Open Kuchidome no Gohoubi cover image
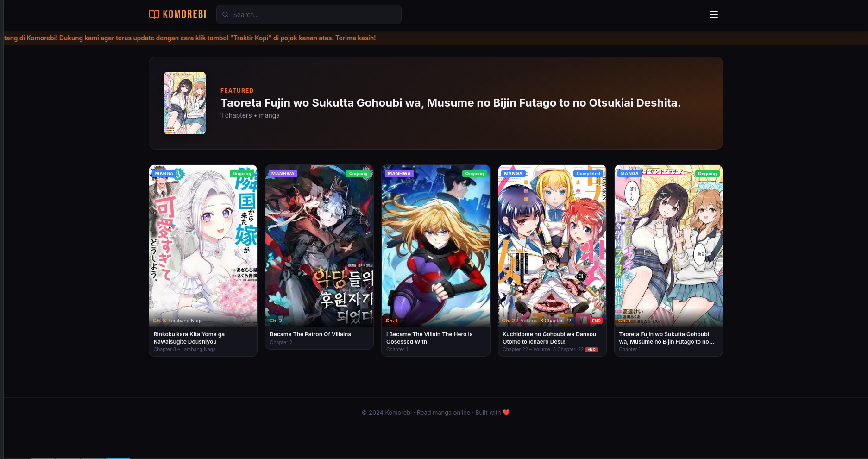Viewport: 868px width, 459px height. [x=552, y=246]
